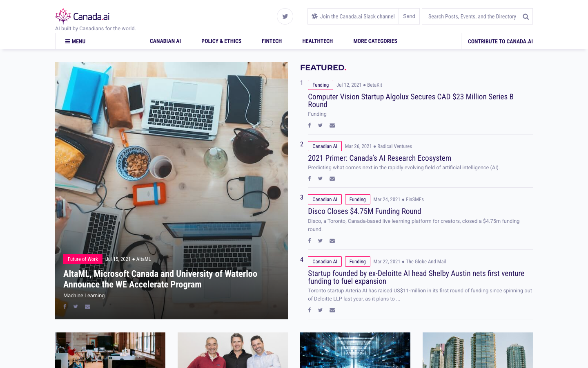Image resolution: width=588 pixels, height=368 pixels.
Task: Click the BetaKit source text
Action: (x=374, y=85)
